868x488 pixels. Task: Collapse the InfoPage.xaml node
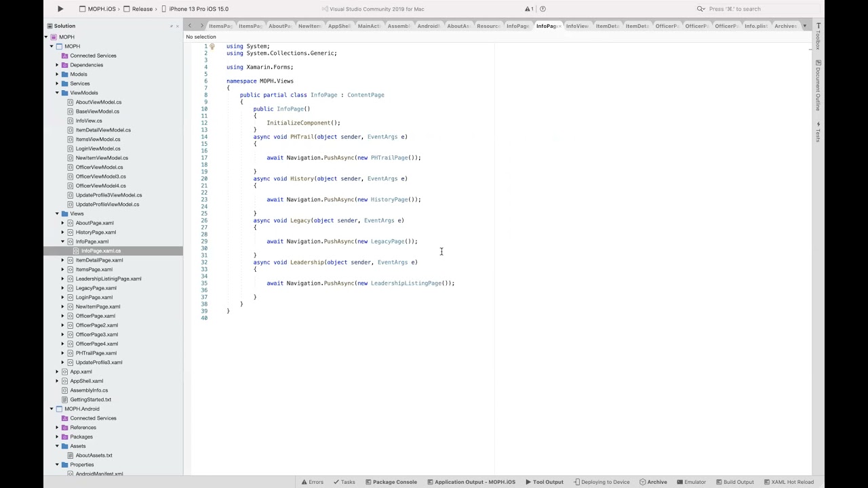(x=62, y=241)
